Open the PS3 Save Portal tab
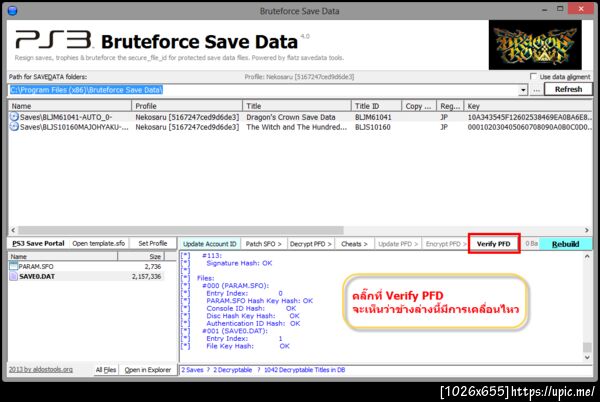Image resolution: width=600 pixels, height=402 pixels. pos(38,243)
